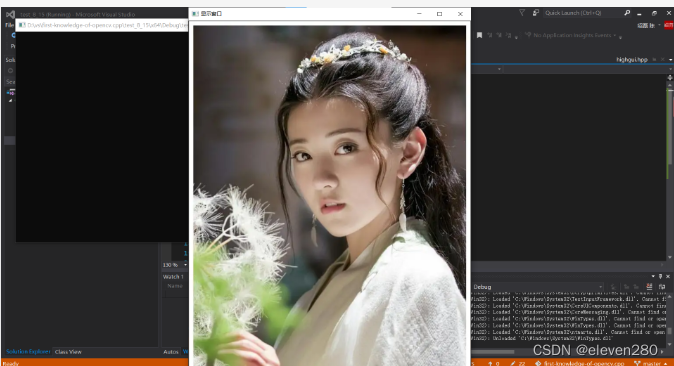The image size is (674, 366).
Task: Open Application Insights events icon
Action: pyautogui.click(x=528, y=35)
